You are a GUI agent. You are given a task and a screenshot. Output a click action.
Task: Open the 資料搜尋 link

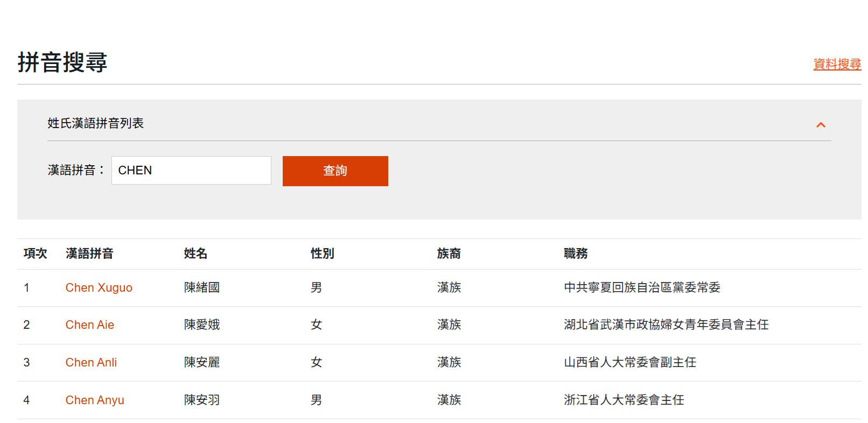[836, 64]
